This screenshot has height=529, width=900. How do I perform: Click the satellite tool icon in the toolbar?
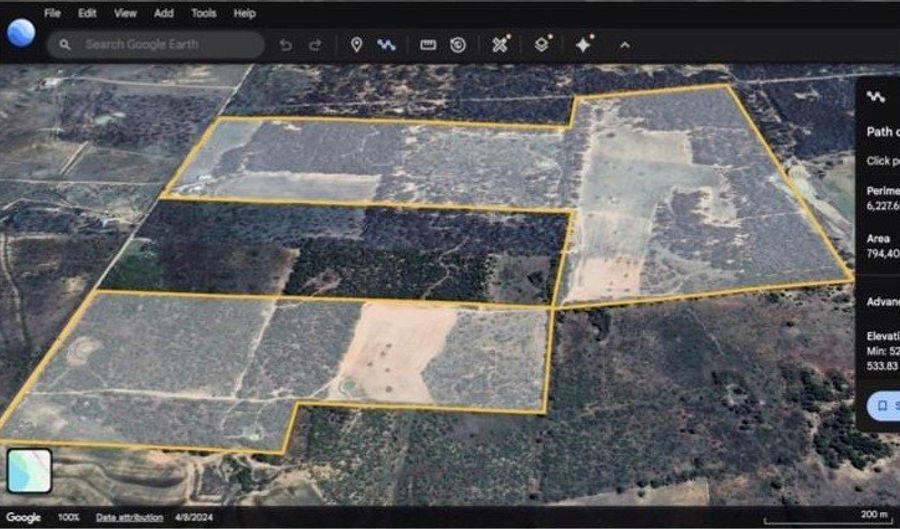(501, 45)
